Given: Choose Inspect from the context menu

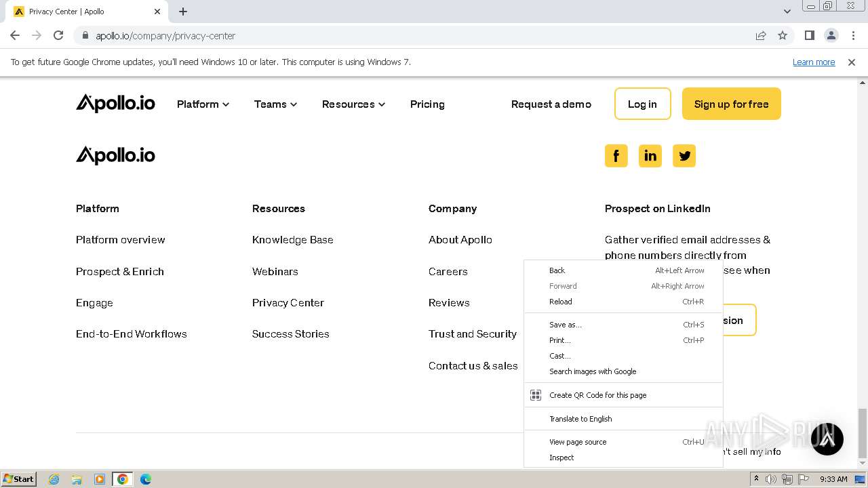Looking at the screenshot, I should pos(623,457).
